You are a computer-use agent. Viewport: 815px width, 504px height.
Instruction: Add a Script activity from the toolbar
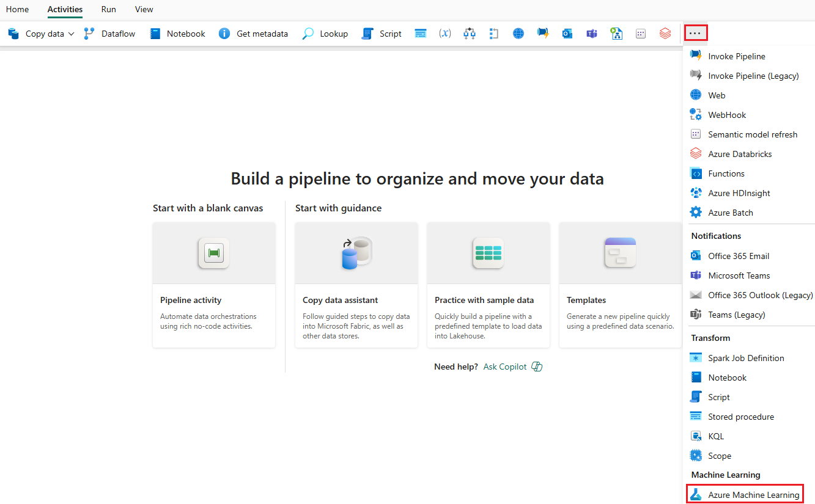pyautogui.click(x=382, y=34)
